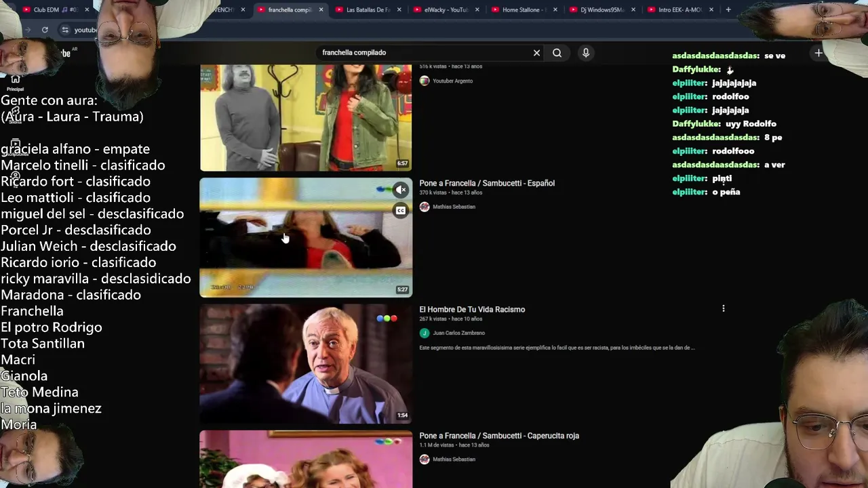This screenshot has height=488, width=868.
Task: Open the priest thumbnail with 1:54 duration
Action: 306,363
